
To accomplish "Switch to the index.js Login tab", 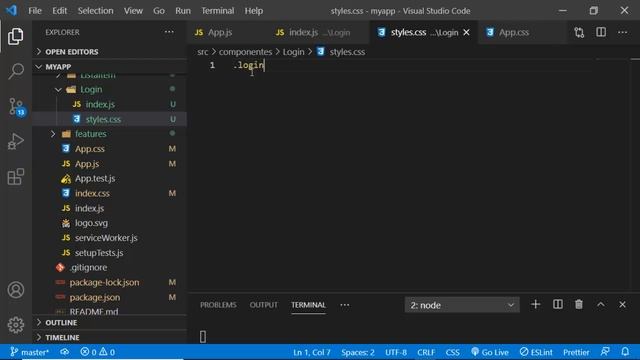I will click(319, 32).
